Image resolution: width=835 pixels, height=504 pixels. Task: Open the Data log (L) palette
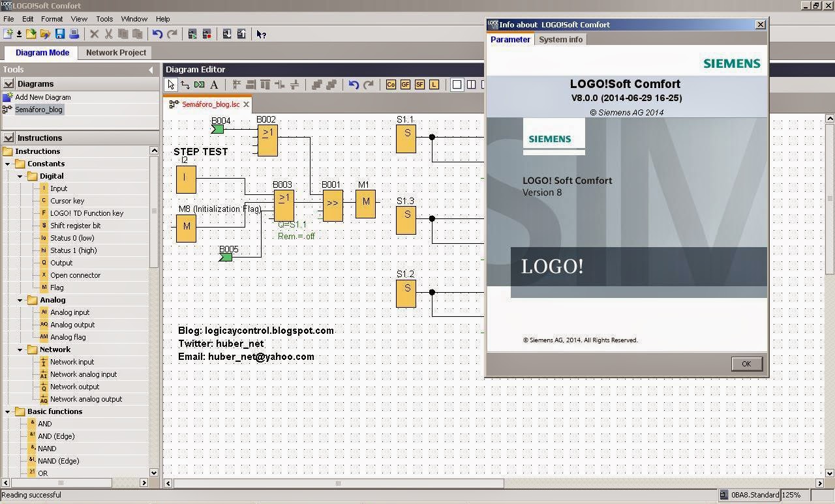pos(434,85)
